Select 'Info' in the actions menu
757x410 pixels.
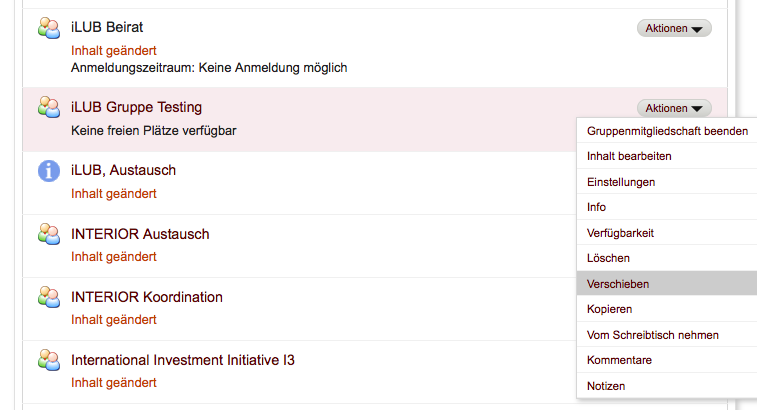(597, 208)
